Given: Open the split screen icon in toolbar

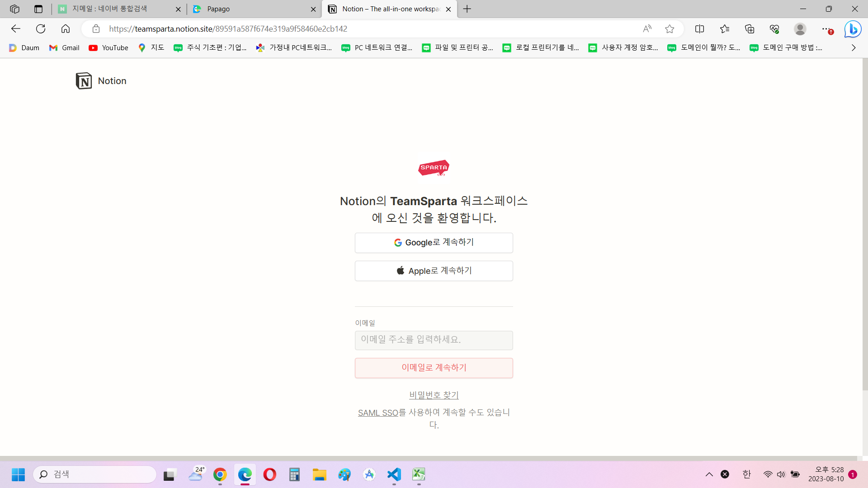Looking at the screenshot, I should (699, 29).
